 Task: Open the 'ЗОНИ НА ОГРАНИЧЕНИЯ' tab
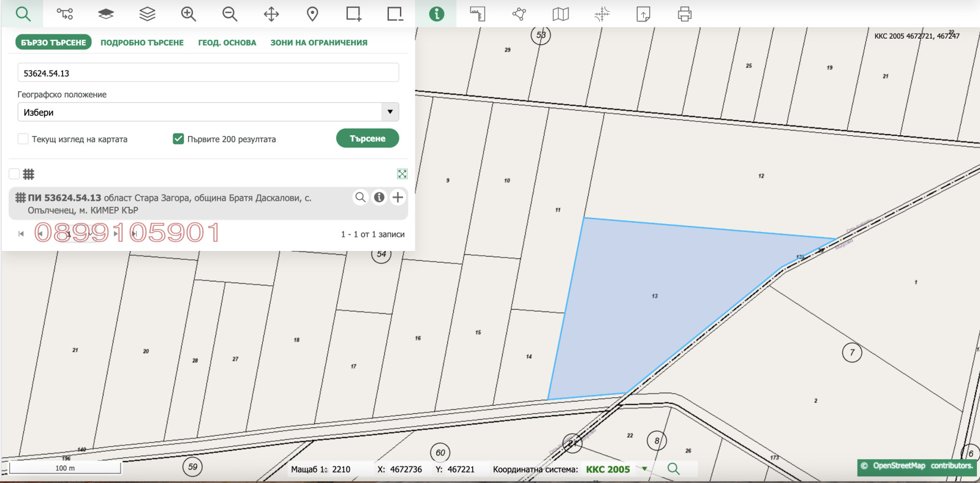[318, 43]
